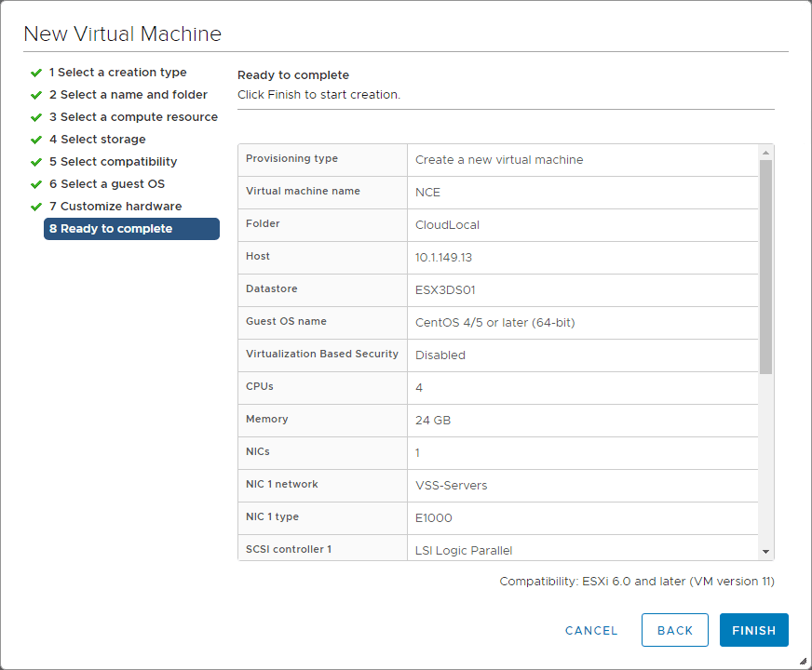Screen dimensions: 812x670
Task: Click the green checkmark beside creation type step
Action: (x=36, y=73)
